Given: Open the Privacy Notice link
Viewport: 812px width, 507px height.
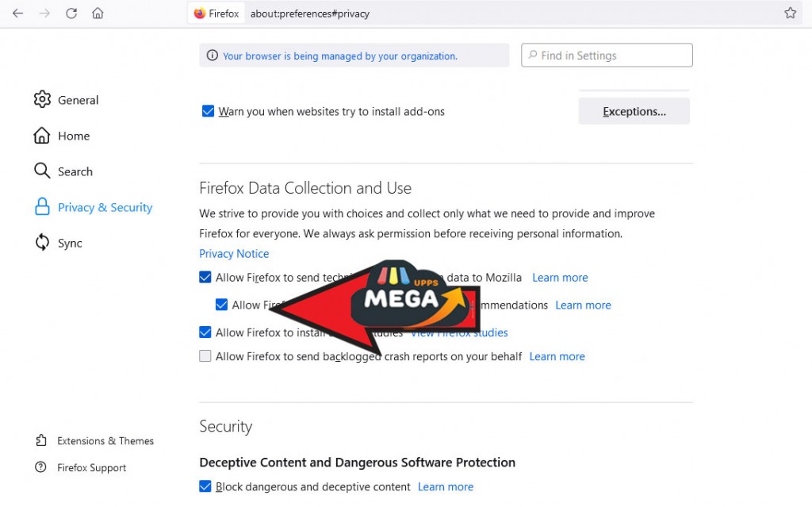Looking at the screenshot, I should (234, 254).
